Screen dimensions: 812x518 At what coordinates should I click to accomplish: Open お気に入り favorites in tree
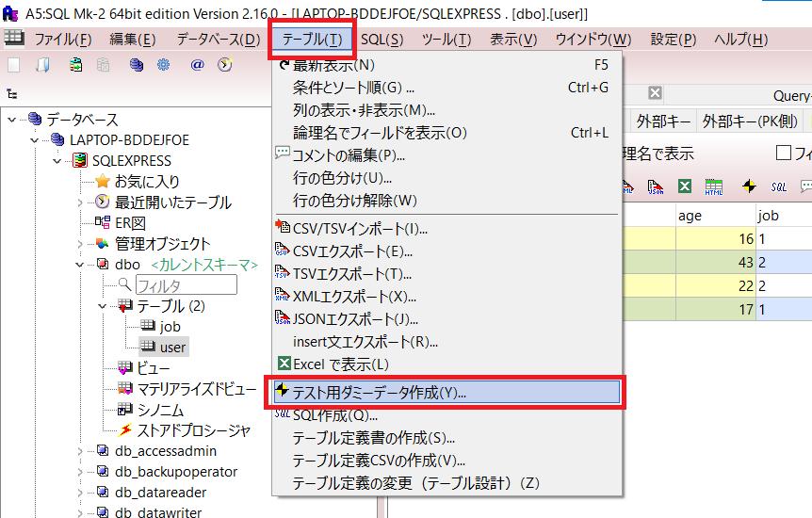tap(147, 181)
